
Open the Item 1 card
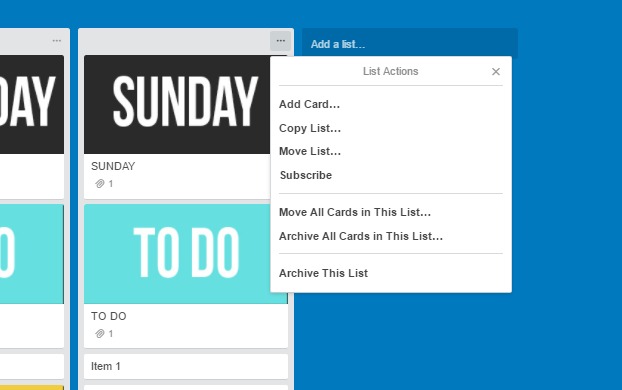tap(186, 366)
